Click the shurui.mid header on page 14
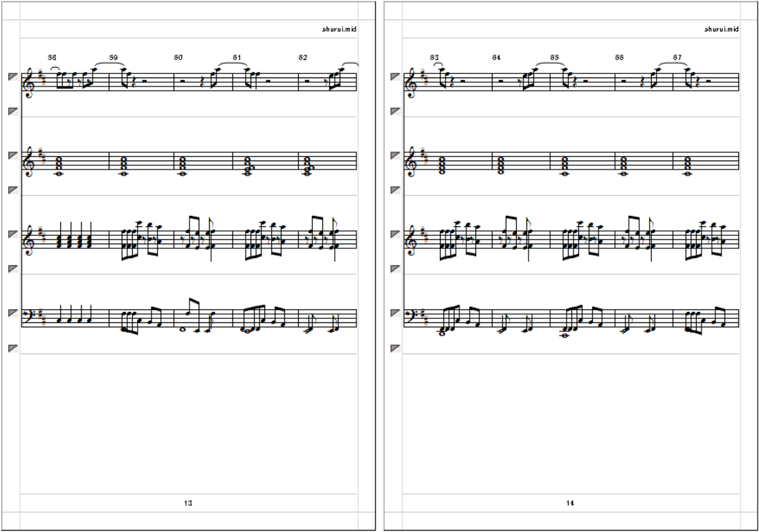Image resolution: width=759 pixels, height=532 pixels. [x=721, y=29]
